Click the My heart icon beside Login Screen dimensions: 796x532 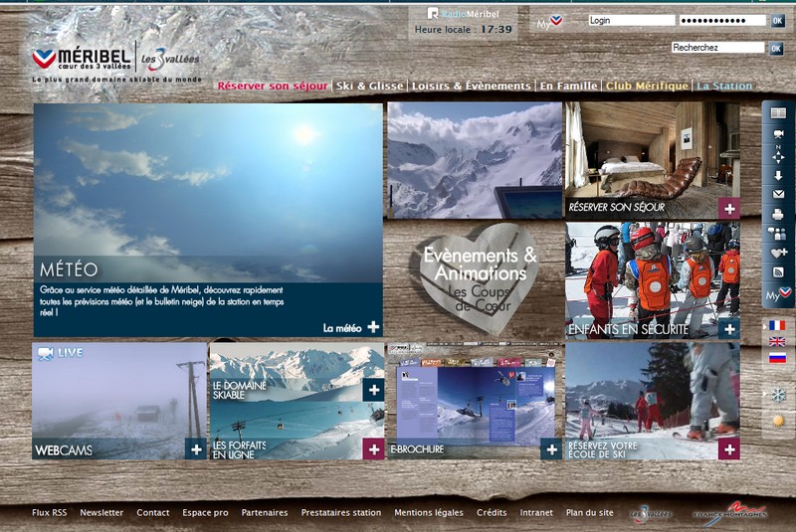(x=550, y=22)
